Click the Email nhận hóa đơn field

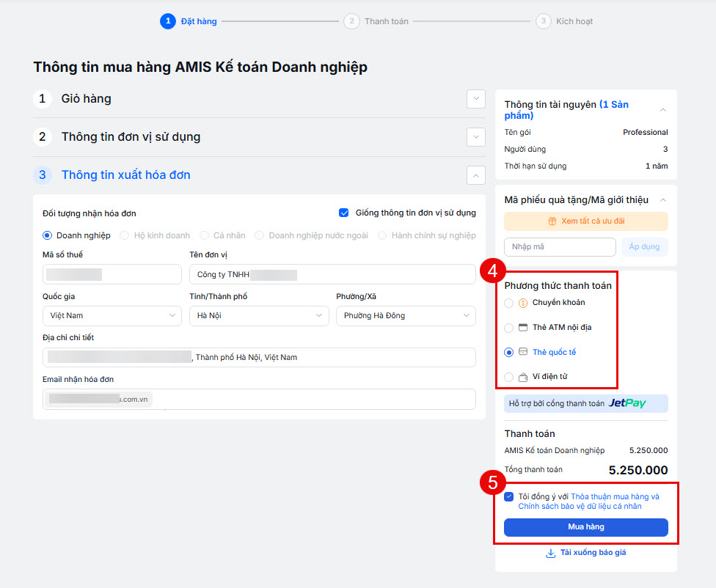[x=259, y=400]
